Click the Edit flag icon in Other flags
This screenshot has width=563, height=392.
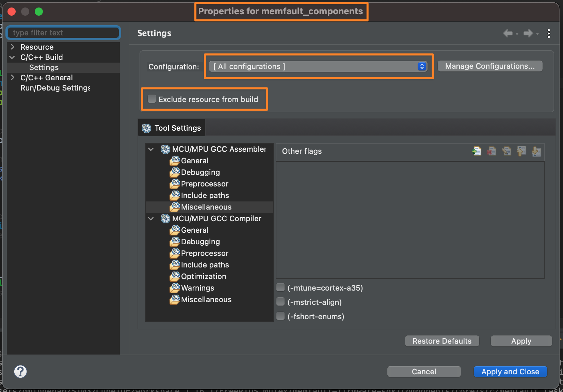[x=506, y=151]
